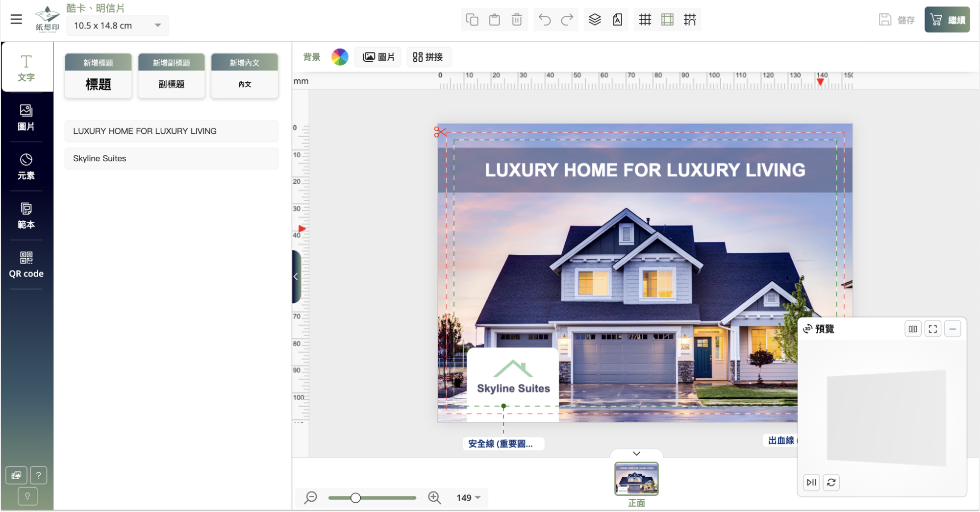Click the 拼接 collage button

click(428, 57)
